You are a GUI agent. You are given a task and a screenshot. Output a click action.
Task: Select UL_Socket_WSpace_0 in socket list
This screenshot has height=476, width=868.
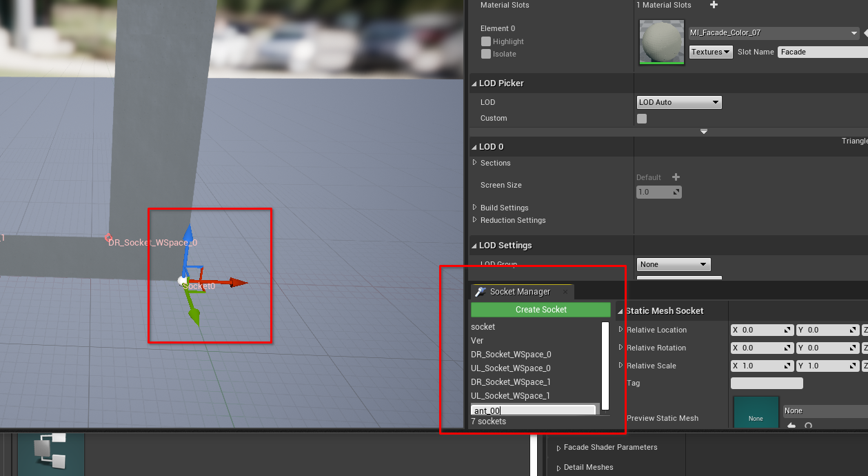click(510, 368)
